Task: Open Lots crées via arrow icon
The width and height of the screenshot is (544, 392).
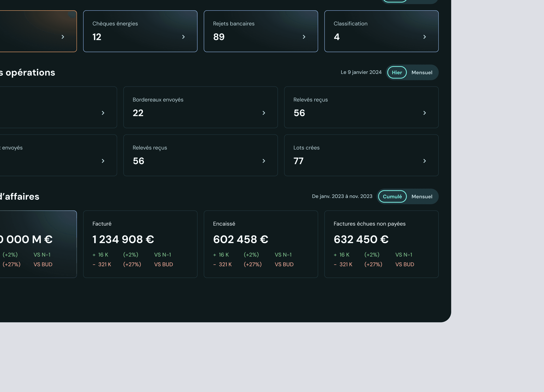Action: point(425,161)
